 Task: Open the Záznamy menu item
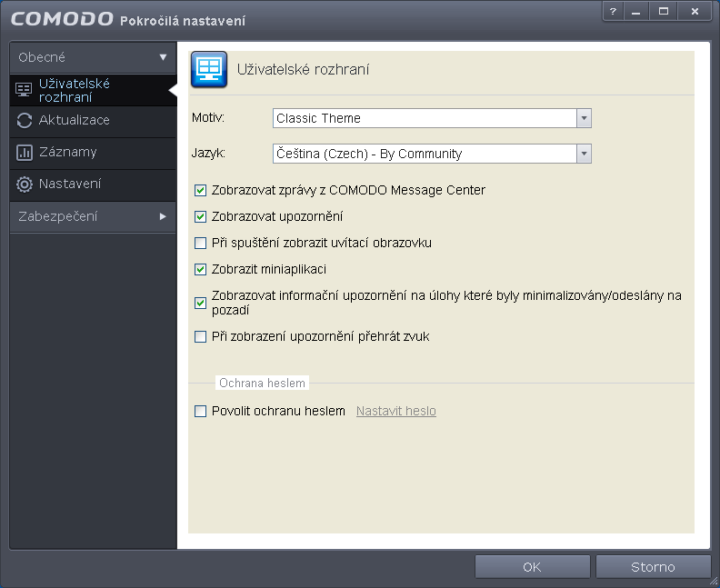[68, 153]
